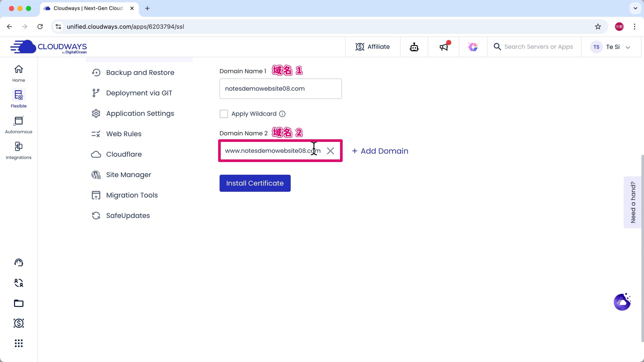Click the Copilot gradient icon in header
The height and width of the screenshot is (362, 644).
tap(473, 47)
